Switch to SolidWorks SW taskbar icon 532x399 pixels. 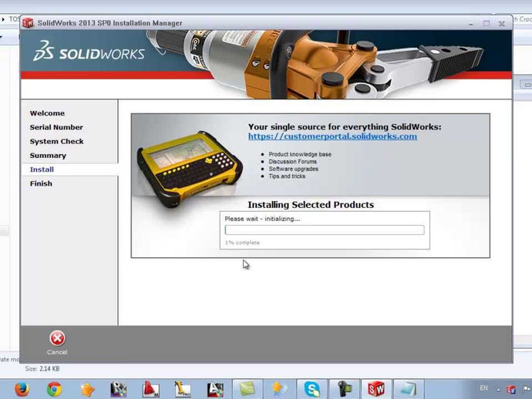(376, 389)
